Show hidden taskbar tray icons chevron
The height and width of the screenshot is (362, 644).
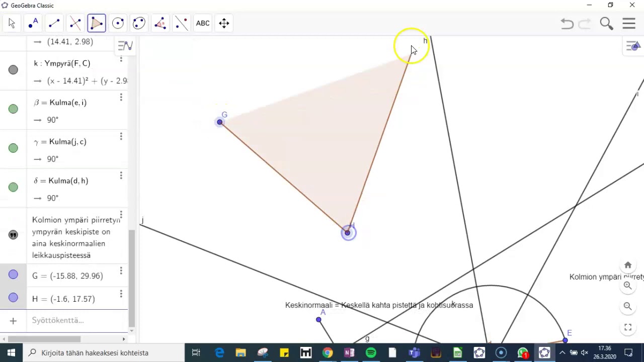click(562, 353)
